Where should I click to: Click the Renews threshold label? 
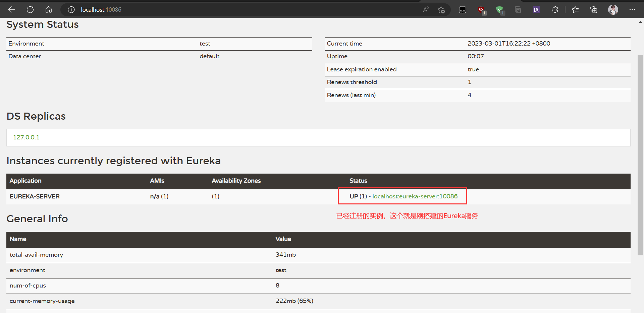pos(352,82)
